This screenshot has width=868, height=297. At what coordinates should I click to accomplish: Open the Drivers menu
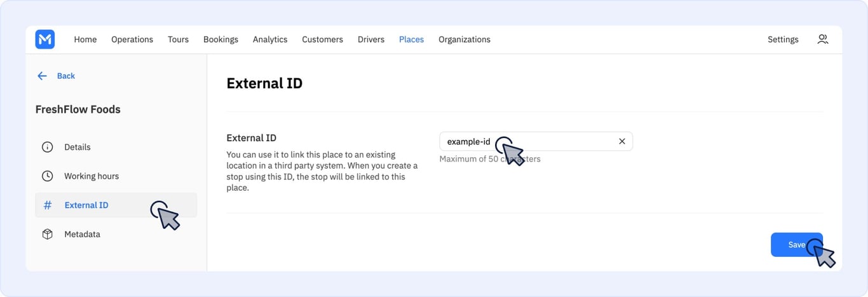click(x=371, y=39)
